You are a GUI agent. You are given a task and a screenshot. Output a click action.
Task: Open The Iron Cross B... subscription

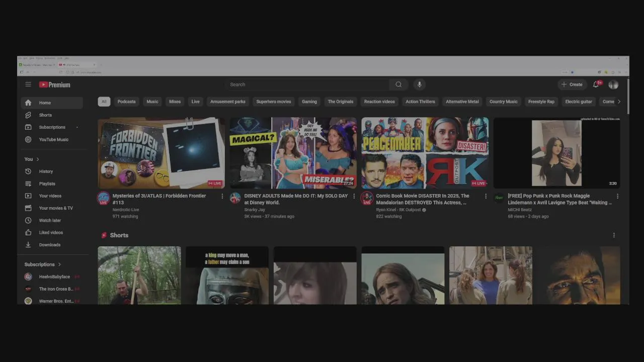(x=52, y=289)
